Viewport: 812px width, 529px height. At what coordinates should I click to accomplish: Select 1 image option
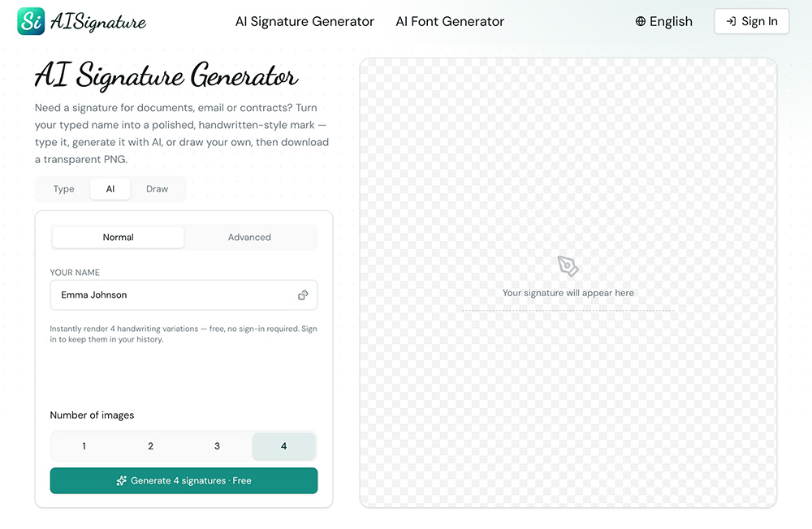[x=84, y=446]
